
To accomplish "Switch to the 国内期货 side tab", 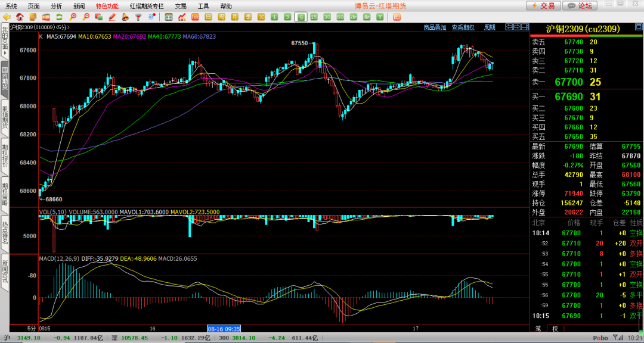I will click(x=5, y=79).
